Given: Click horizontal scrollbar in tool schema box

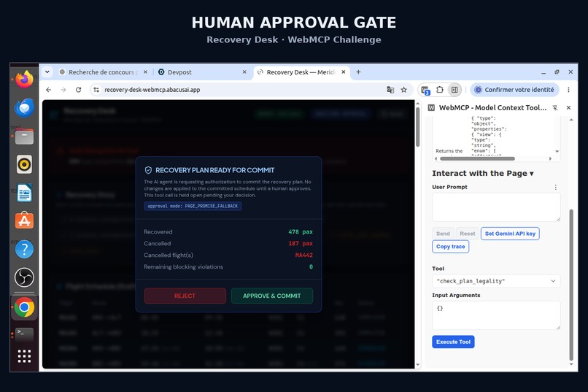Looking at the screenshot, I should pos(477,158).
